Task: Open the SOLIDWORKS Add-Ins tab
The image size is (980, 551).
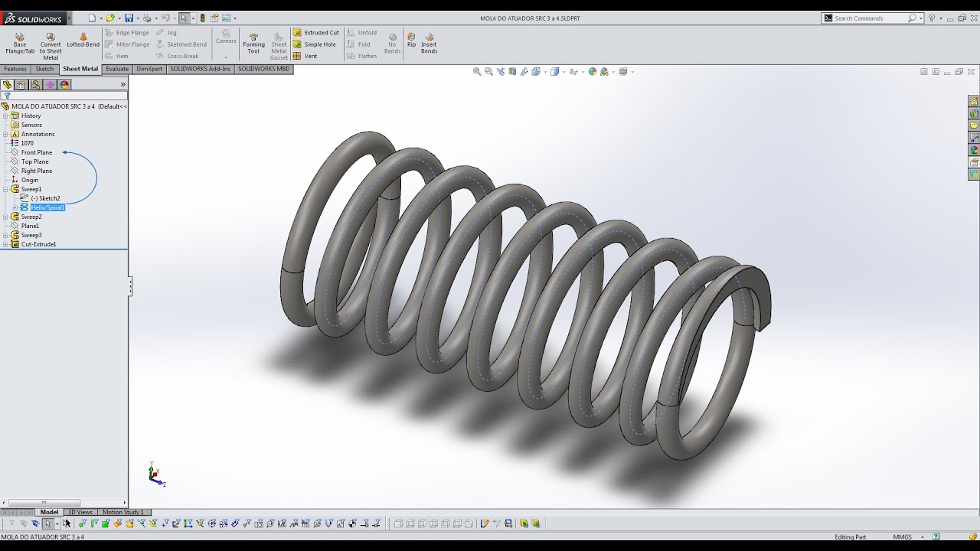Action: 200,69
